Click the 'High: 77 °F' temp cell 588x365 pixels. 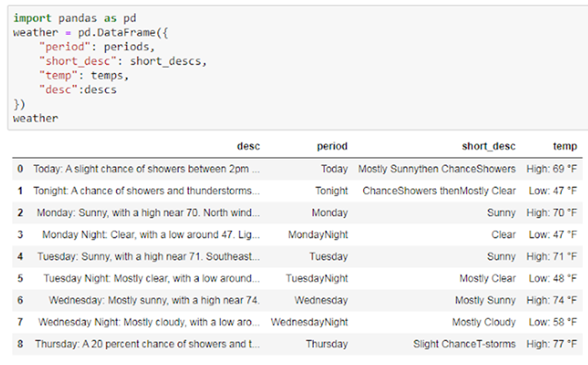point(552,343)
